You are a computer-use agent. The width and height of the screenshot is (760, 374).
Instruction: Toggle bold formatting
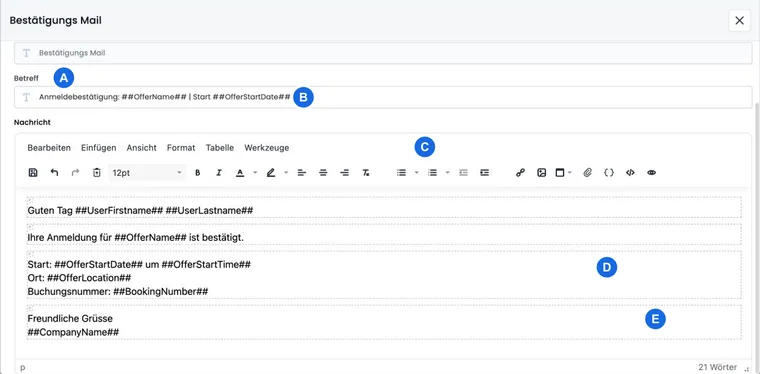pos(197,172)
